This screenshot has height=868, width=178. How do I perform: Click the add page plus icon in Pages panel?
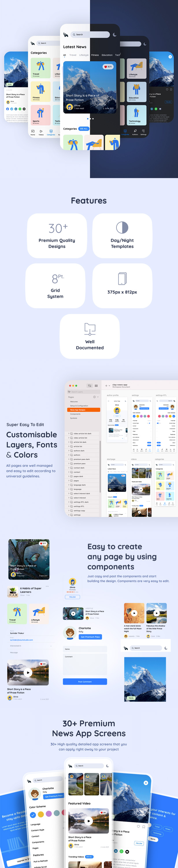[94, 397]
